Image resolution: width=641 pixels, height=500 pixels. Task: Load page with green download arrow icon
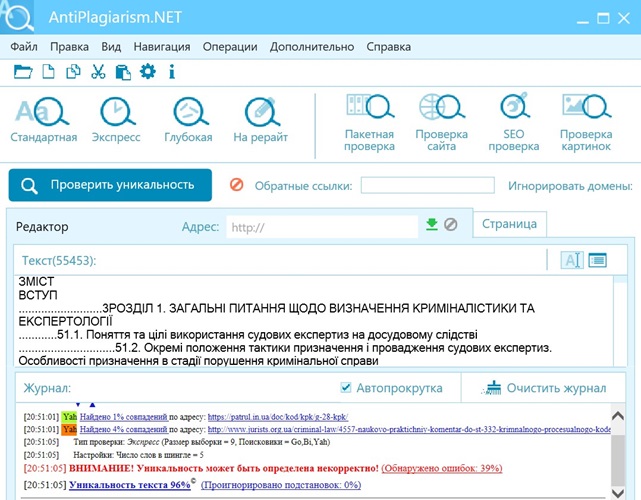tap(432, 224)
